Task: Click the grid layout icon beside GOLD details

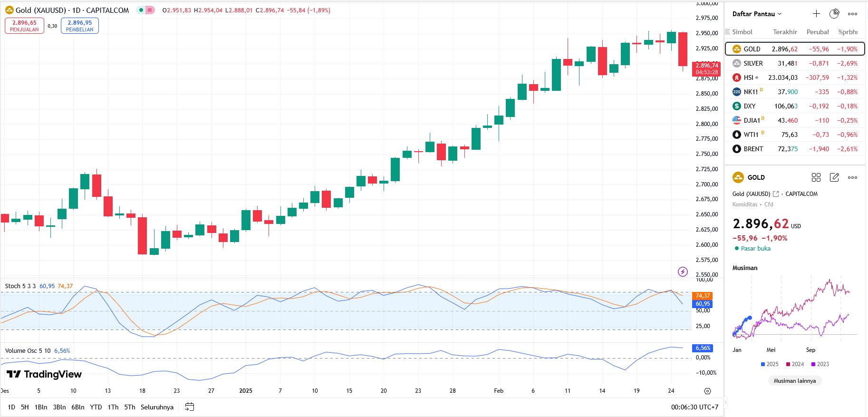Action: [x=816, y=177]
